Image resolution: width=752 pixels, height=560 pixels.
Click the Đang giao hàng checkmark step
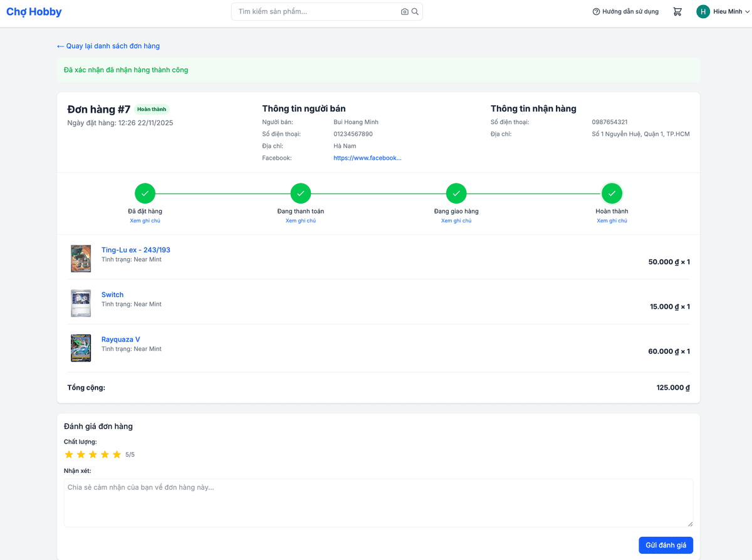(x=456, y=194)
